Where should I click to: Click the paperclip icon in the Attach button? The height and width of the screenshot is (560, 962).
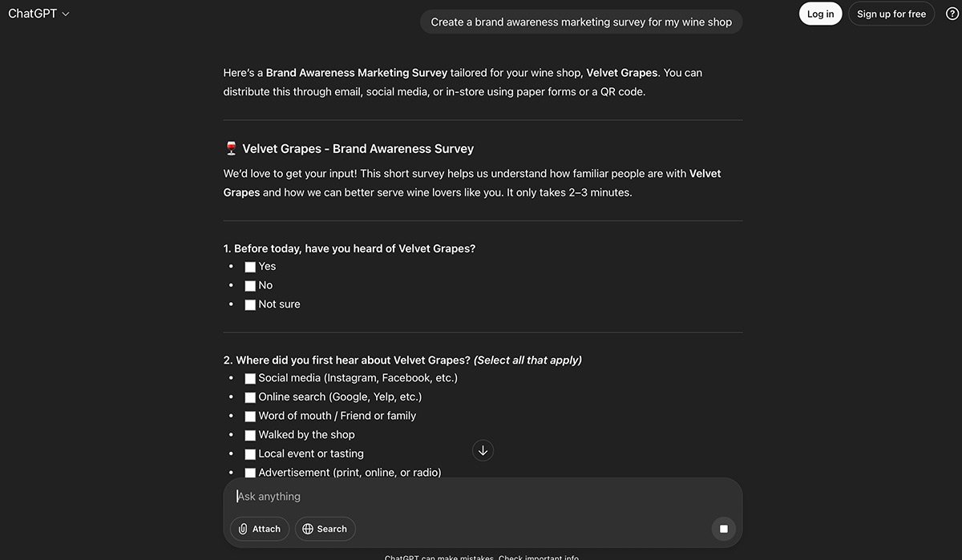click(243, 529)
